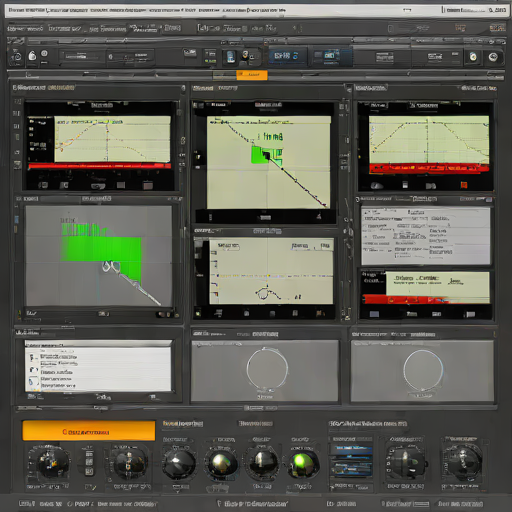
Task: Click the orange icon below the top-right graph
Action: click(464, 185)
